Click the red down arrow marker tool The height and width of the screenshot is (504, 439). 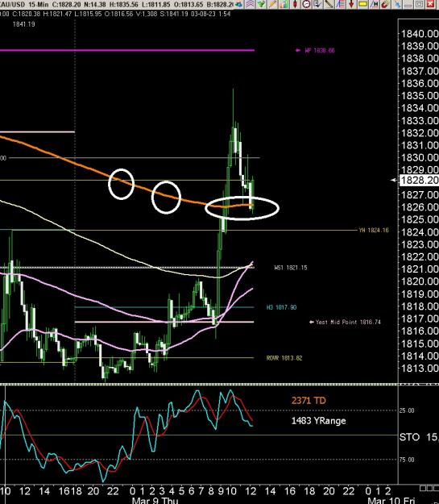pyautogui.click(x=351, y=4)
